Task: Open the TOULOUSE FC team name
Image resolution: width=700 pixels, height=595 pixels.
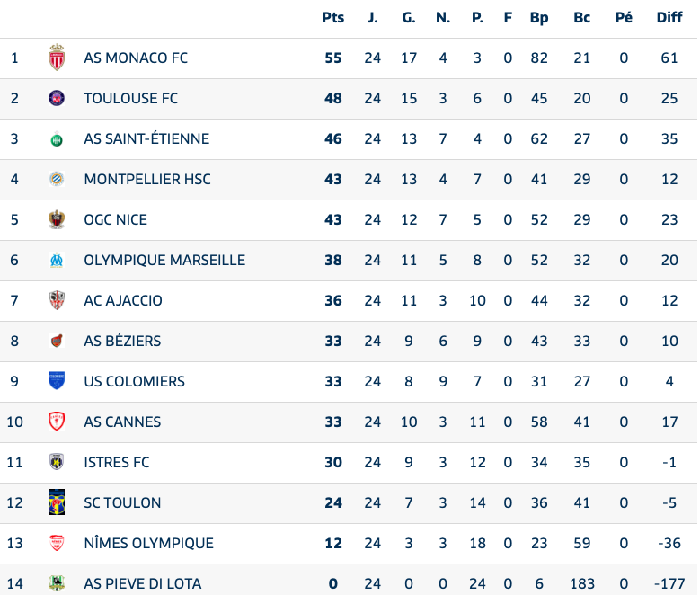Action: pos(130,98)
